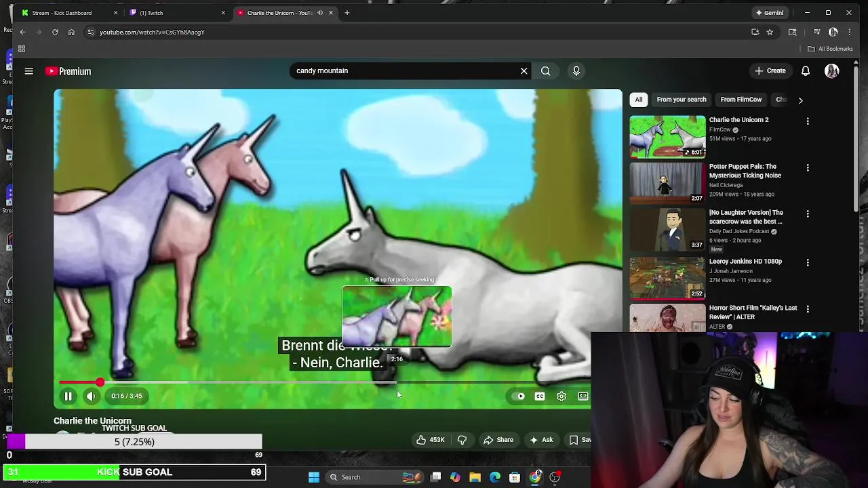Click the YouTube search magnifier button
This screenshot has height=488, width=868.
tap(546, 70)
